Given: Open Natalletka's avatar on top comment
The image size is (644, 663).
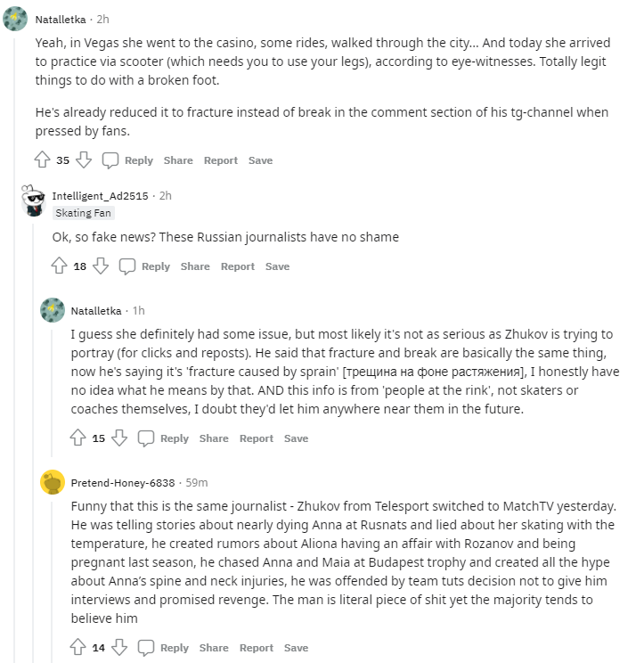Looking at the screenshot, I should click(x=16, y=19).
